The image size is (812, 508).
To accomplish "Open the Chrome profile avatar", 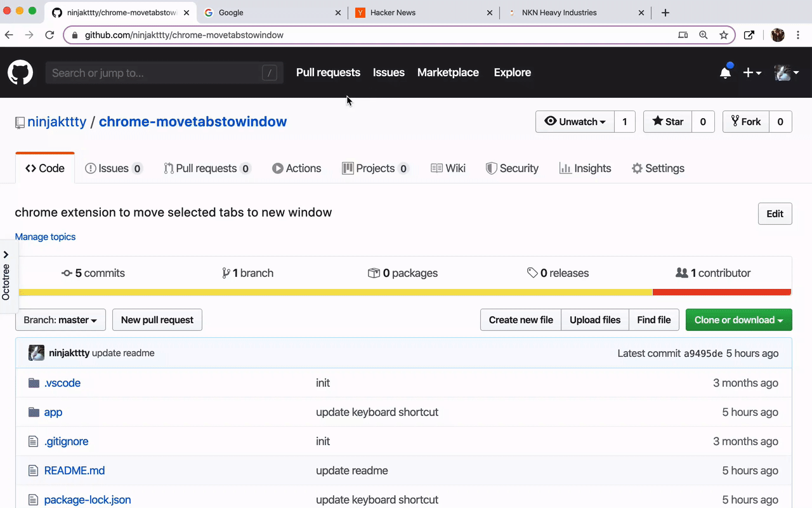I will coord(778,35).
